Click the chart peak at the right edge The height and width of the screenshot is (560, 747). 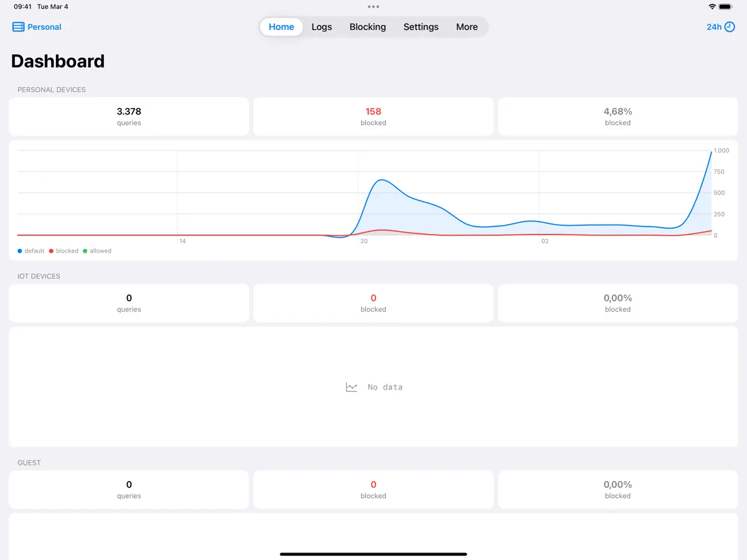711,152
